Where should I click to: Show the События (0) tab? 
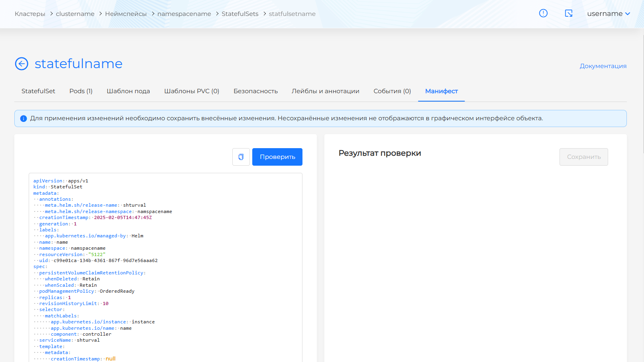pyautogui.click(x=392, y=91)
